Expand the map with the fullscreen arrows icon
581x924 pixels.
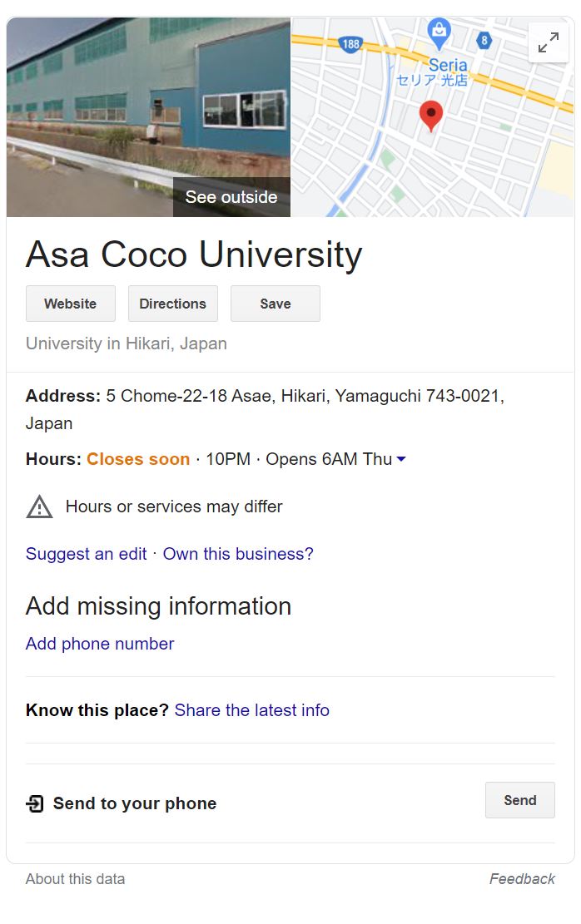click(x=548, y=42)
